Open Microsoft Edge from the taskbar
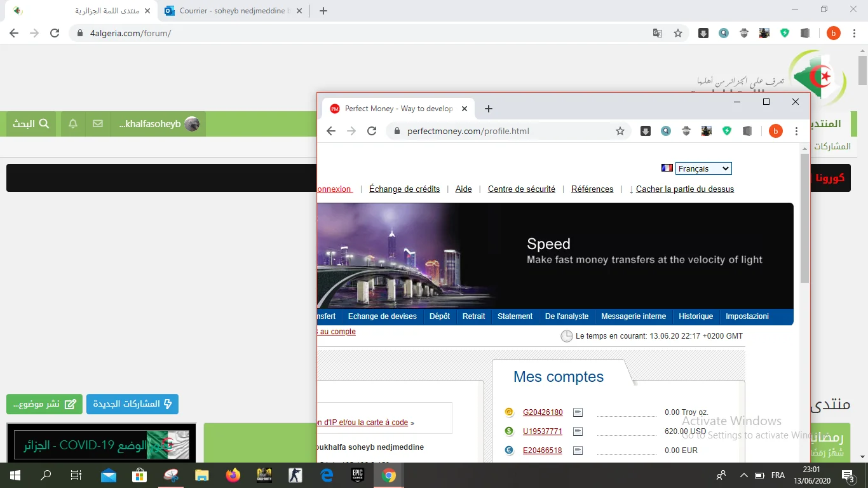Viewport: 868px width, 488px height. (x=327, y=475)
